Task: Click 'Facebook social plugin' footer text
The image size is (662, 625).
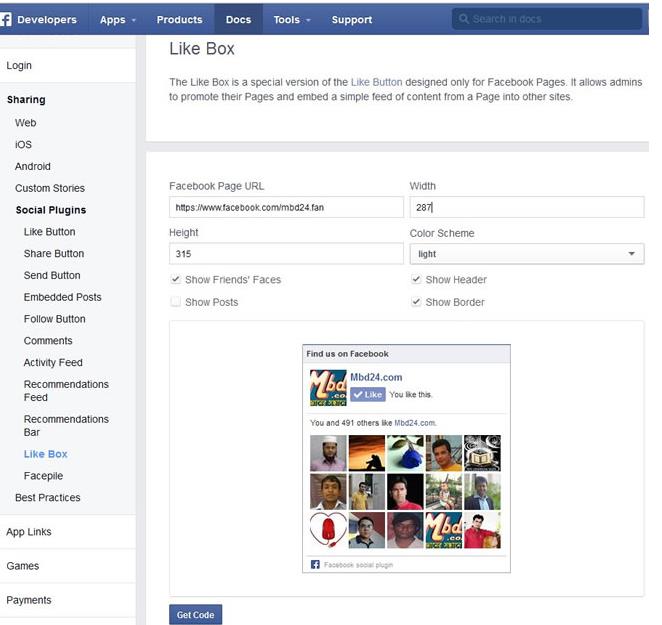Action: (x=358, y=565)
